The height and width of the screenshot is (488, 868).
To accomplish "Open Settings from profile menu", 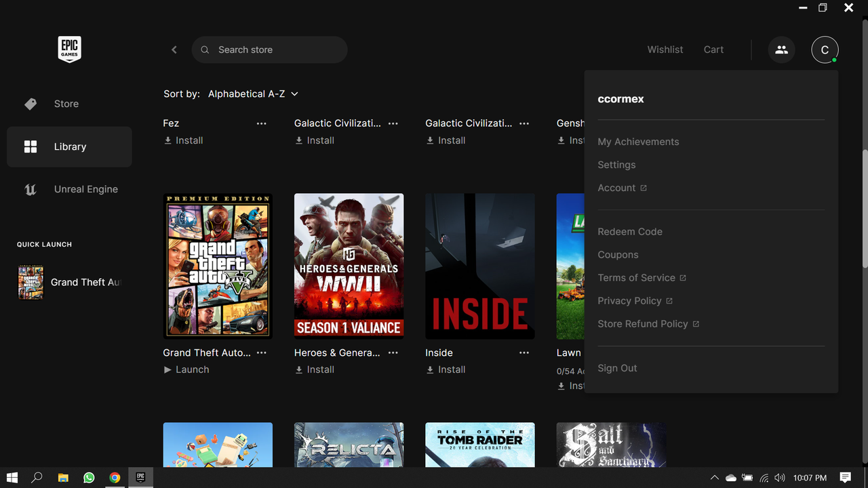I will (616, 165).
